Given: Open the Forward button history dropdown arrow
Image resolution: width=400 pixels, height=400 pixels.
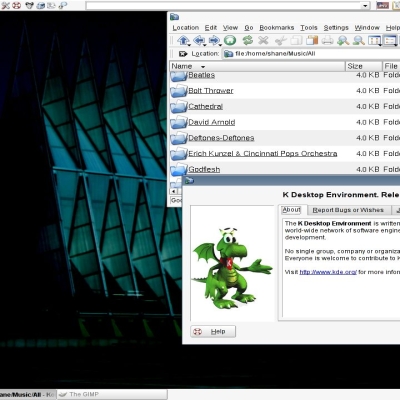Looking at the screenshot, I should 220,45.
